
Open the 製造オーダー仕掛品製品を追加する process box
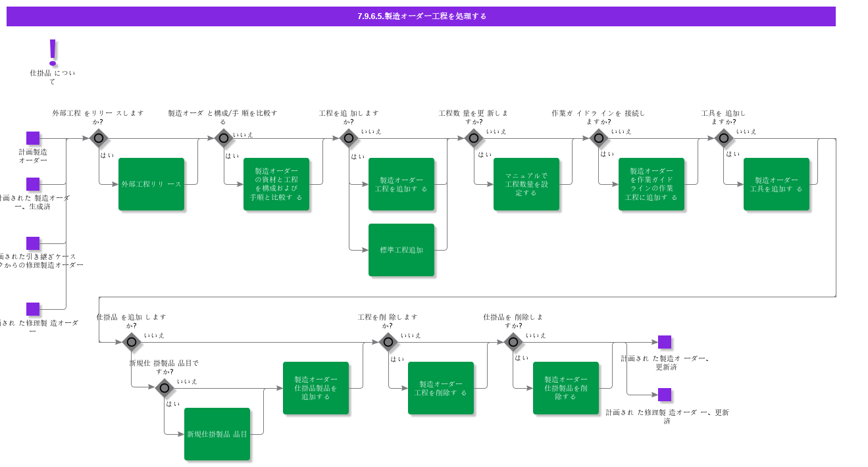(x=316, y=388)
